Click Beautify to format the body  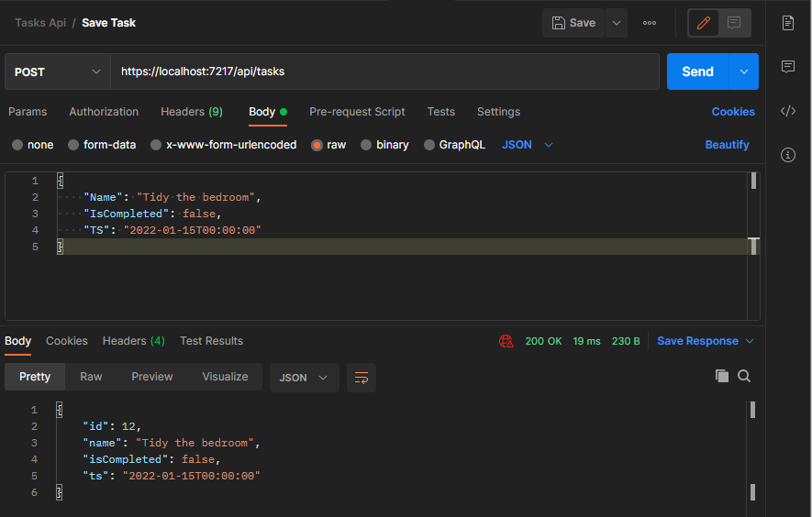point(727,145)
